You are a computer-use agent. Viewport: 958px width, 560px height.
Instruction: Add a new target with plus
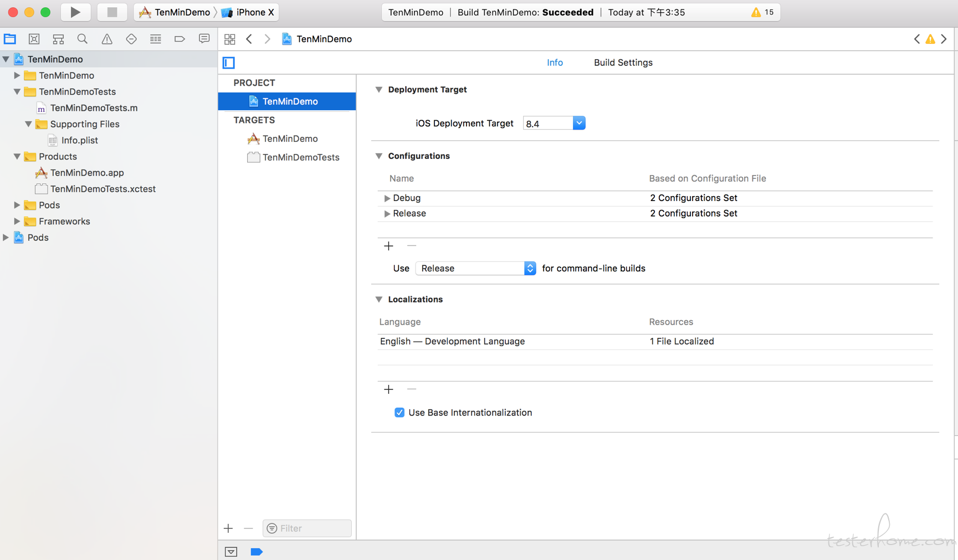pyautogui.click(x=228, y=528)
